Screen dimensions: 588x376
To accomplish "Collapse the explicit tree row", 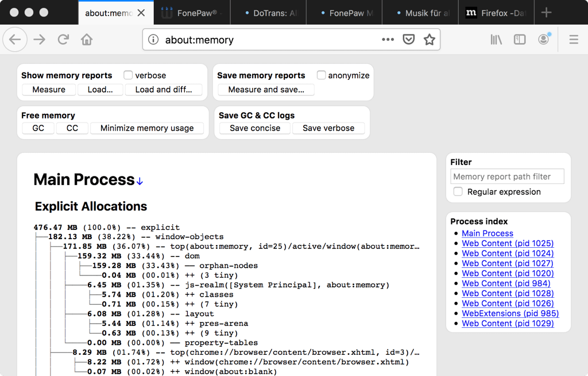I will pos(106,227).
